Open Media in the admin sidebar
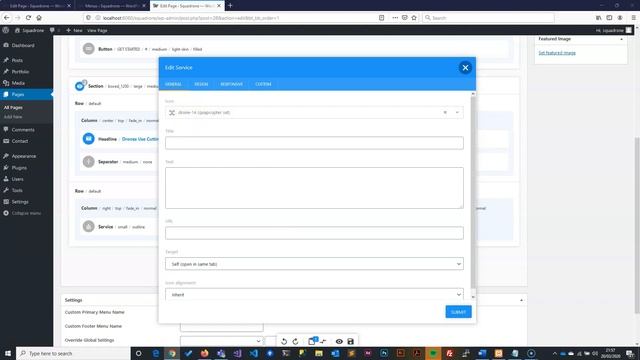 coord(18,83)
